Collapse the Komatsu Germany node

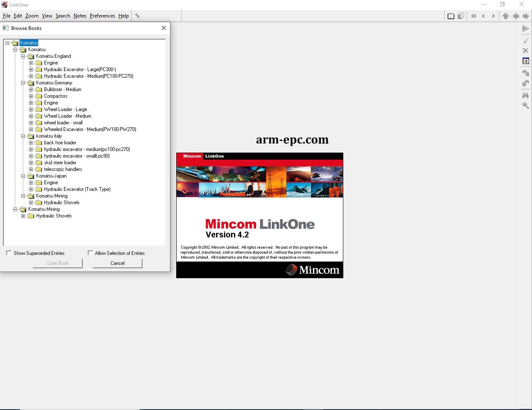pyautogui.click(x=23, y=83)
